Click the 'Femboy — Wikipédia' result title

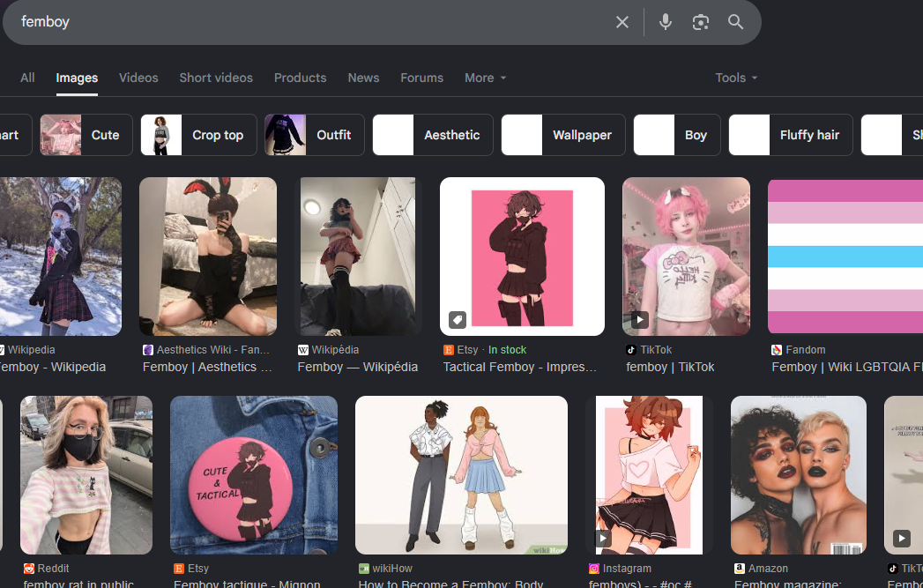357,367
